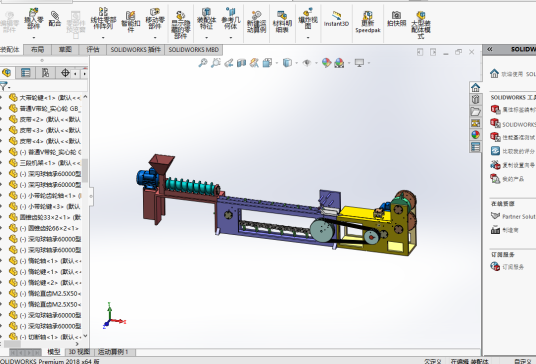536x364 pixels.
Task: Click the Section View icon
Action: click(x=241, y=63)
